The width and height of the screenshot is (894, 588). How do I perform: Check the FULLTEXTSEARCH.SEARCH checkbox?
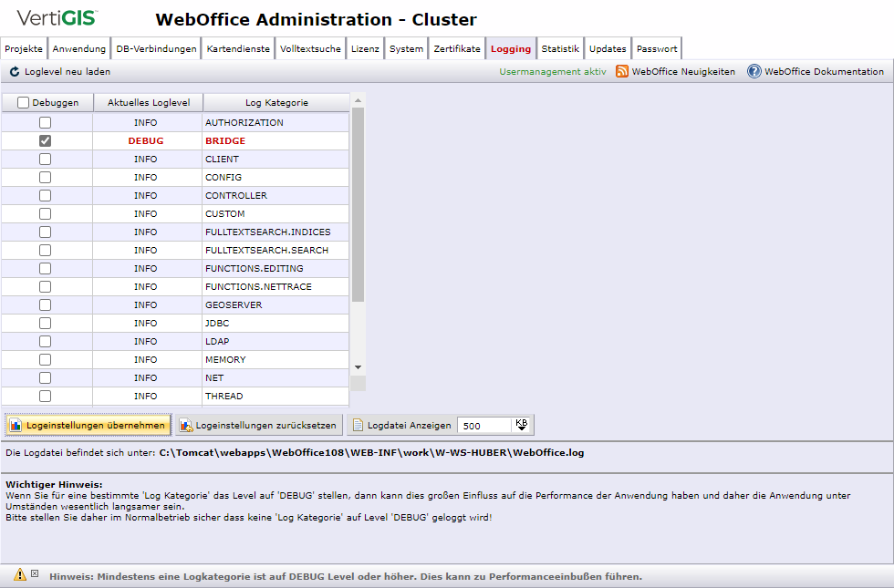(45, 250)
